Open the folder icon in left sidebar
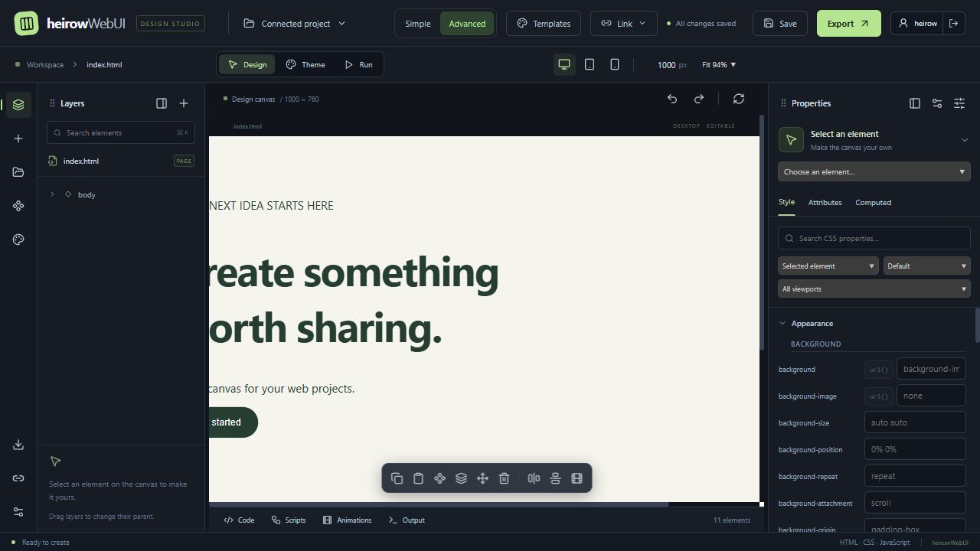Screen dimensions: 980x551 [x=18, y=172]
